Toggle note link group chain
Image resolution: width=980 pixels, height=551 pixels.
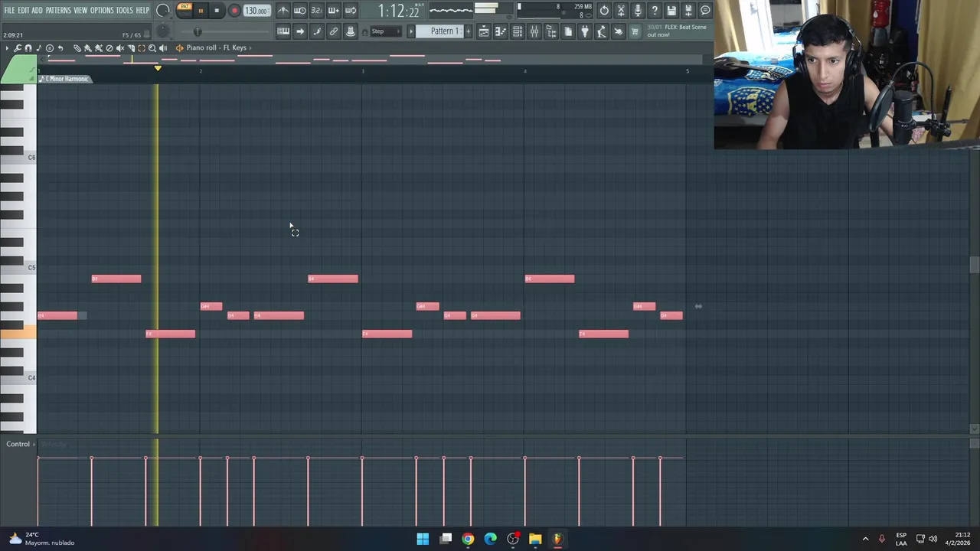(334, 31)
